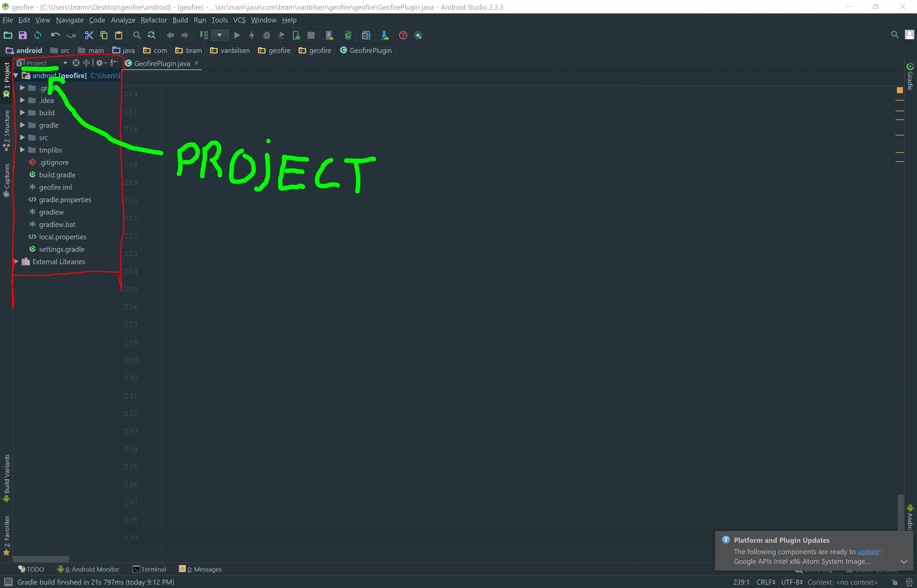Open the SDK Manager download icon
Viewport: 917px width, 588px height.
point(384,36)
